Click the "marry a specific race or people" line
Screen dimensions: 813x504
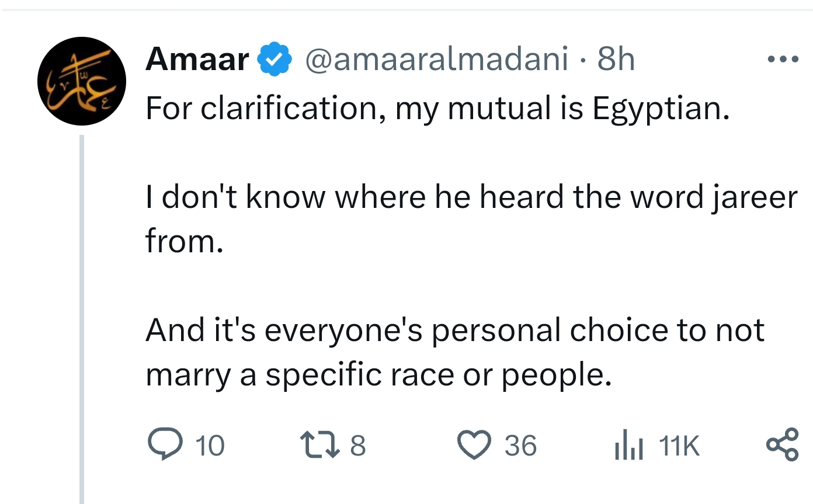(378, 375)
